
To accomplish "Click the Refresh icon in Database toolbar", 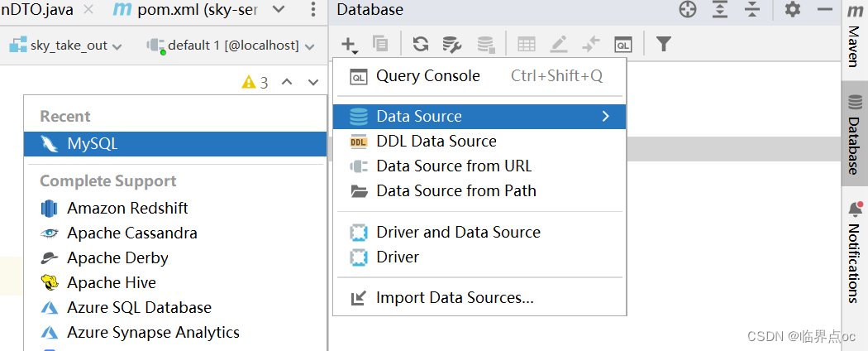I will (x=421, y=45).
